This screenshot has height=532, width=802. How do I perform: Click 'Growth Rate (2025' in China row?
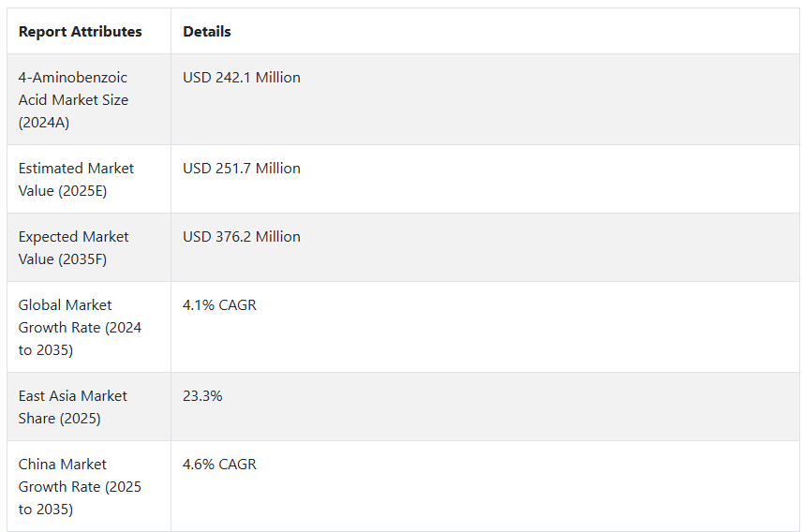point(80,486)
